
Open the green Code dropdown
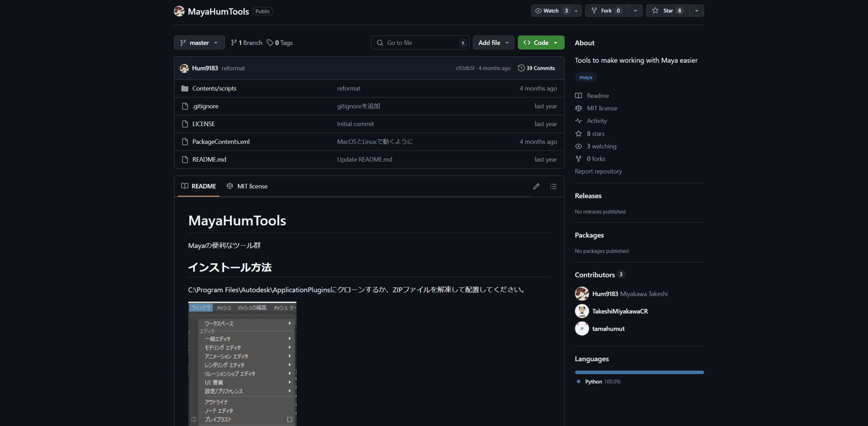541,43
